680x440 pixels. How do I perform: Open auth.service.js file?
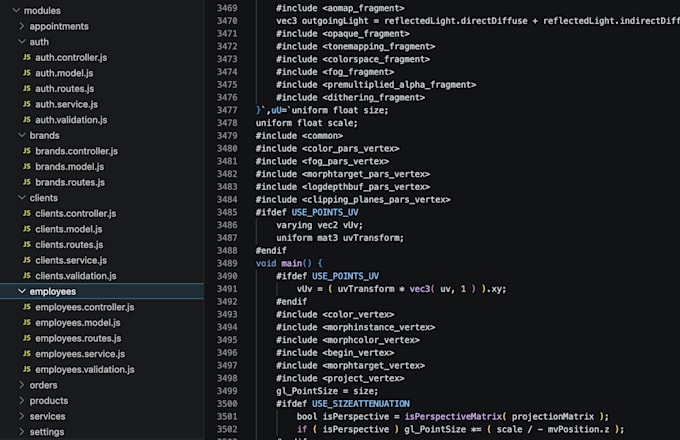tap(66, 104)
